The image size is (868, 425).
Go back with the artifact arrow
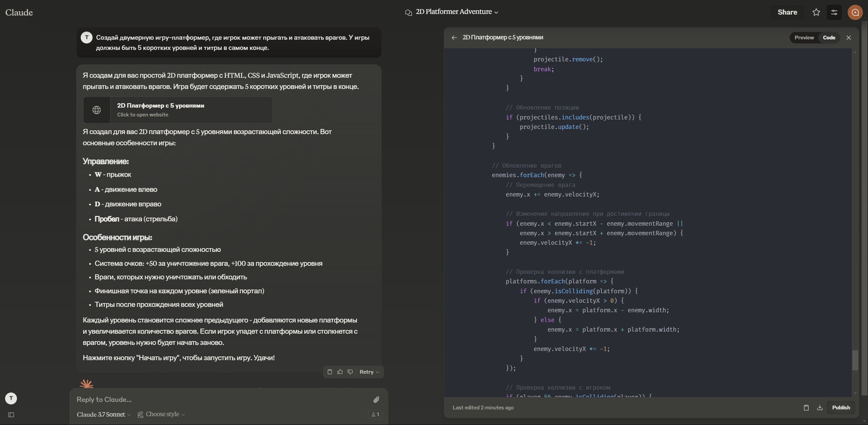tap(454, 37)
